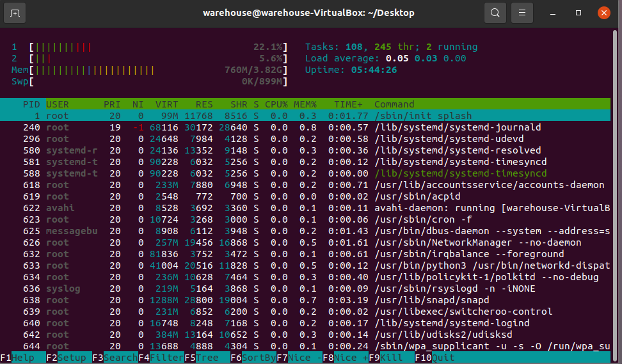Image resolution: width=622 pixels, height=364 pixels.
Task: Click the Uptime 05:44:26 value
Action: [x=374, y=70]
